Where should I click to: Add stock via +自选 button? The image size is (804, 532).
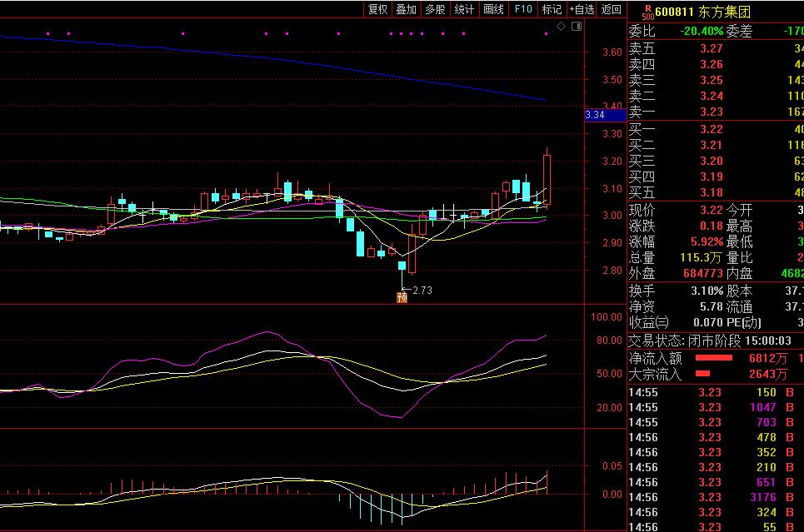tap(582, 9)
